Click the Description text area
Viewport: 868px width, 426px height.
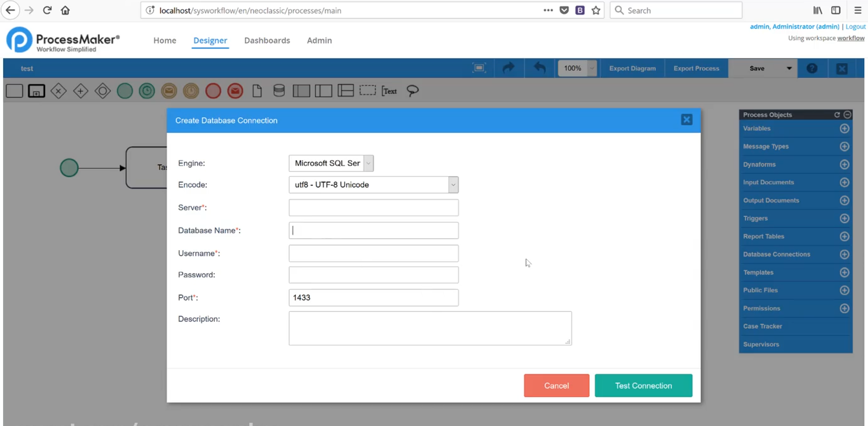[x=430, y=328]
